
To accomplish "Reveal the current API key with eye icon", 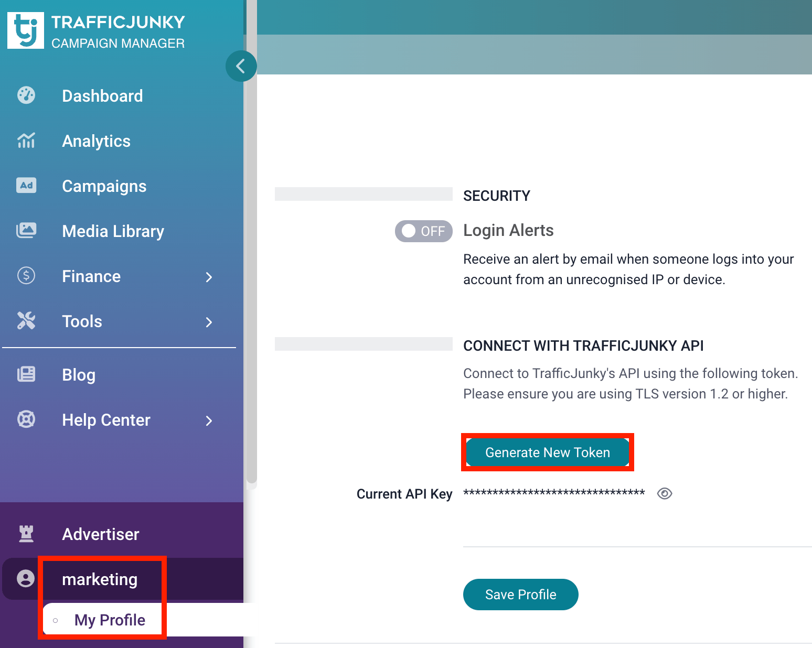I will pyautogui.click(x=665, y=494).
